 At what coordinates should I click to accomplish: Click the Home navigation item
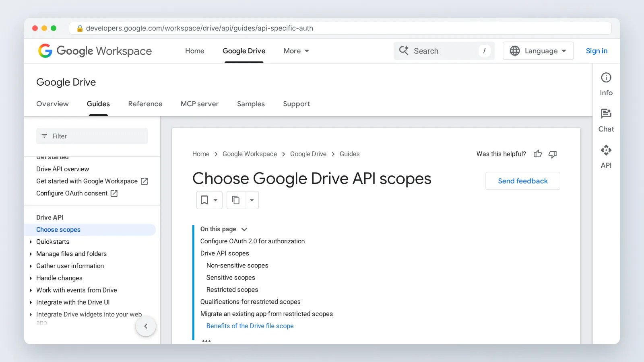point(195,51)
